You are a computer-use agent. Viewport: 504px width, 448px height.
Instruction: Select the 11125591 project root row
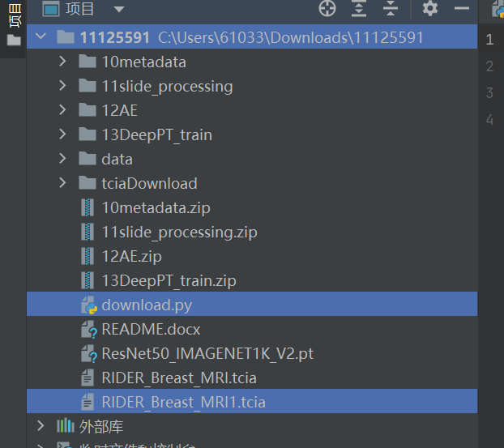(252, 36)
